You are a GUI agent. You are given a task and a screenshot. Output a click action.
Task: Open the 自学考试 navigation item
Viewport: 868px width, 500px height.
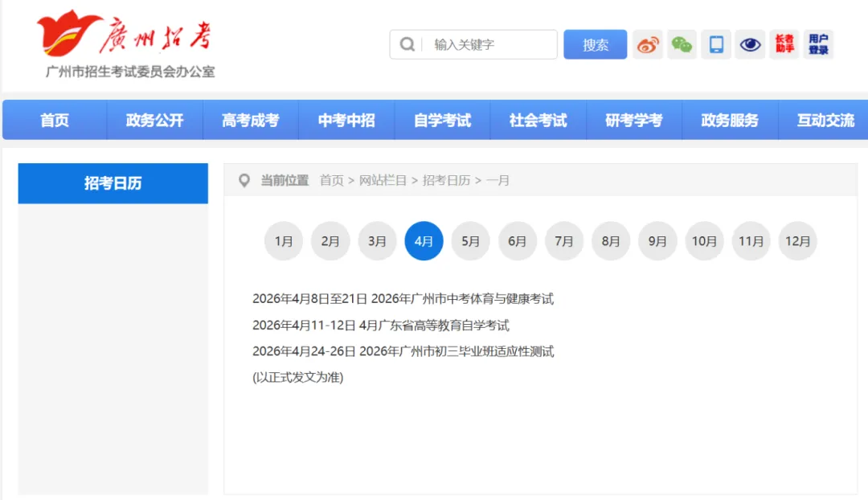click(x=442, y=120)
